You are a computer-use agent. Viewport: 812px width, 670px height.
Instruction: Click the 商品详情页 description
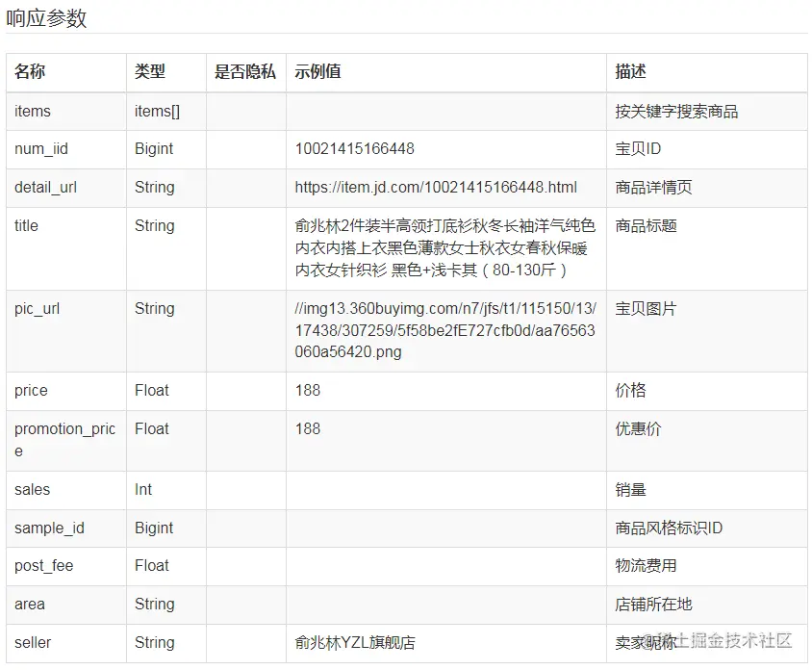click(x=653, y=188)
